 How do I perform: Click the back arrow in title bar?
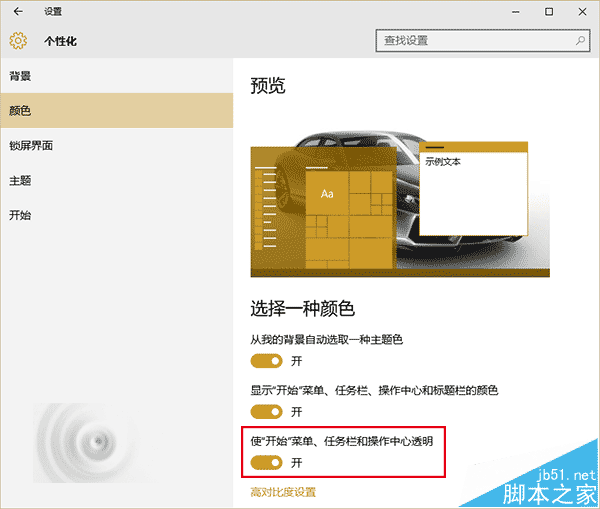(x=18, y=12)
